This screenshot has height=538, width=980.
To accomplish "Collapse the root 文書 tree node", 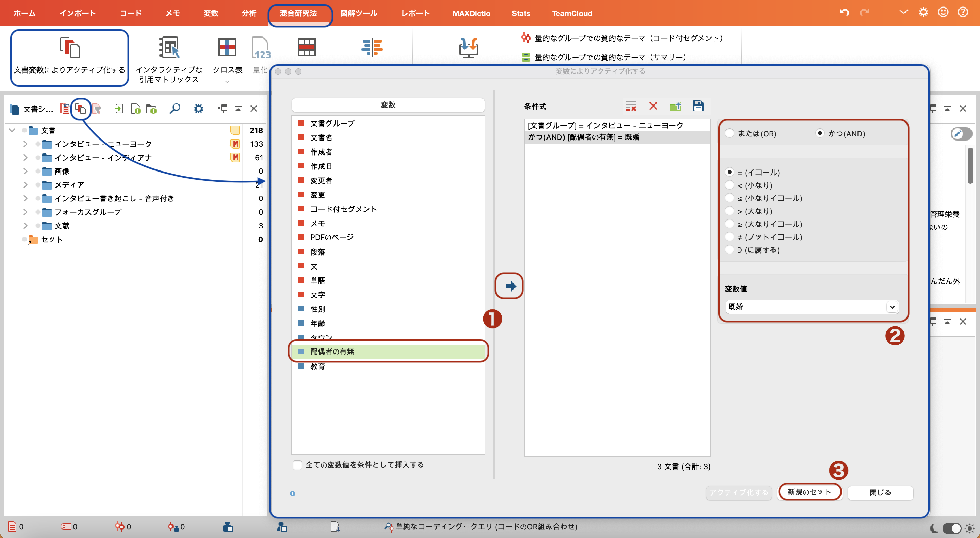I will coord(12,131).
